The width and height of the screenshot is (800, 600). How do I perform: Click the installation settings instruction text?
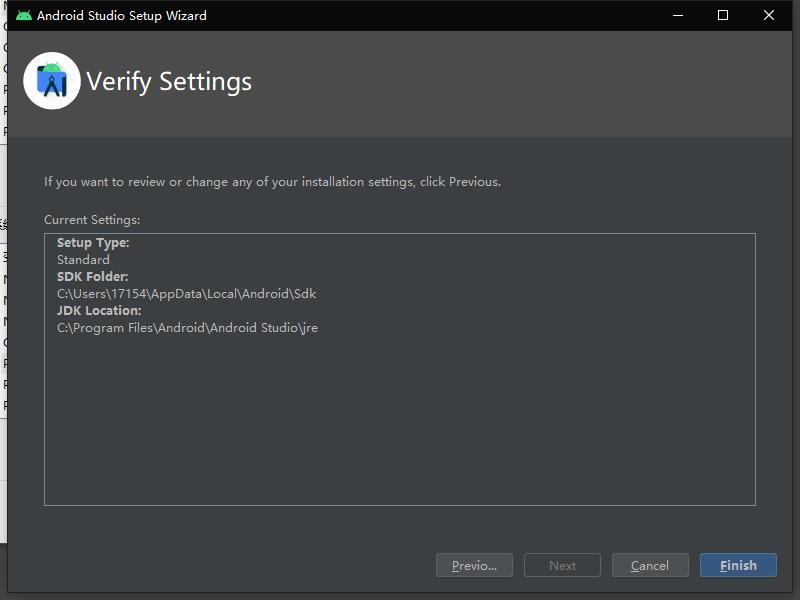tap(272, 182)
